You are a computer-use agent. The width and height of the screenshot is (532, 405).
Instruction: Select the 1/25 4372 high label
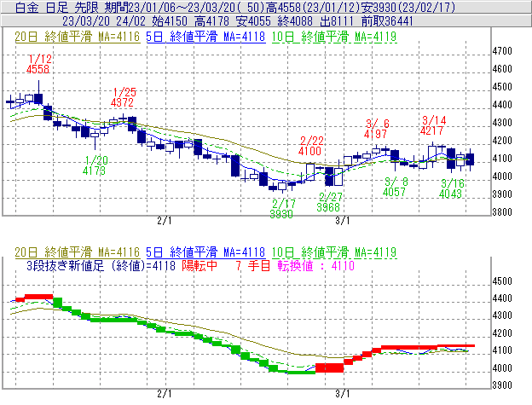(x=124, y=97)
